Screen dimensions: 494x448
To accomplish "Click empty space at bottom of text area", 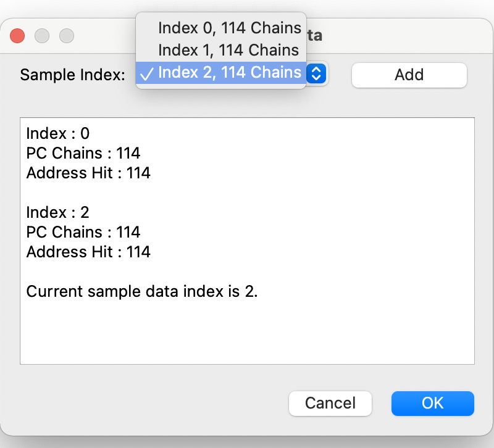I will pos(247,336).
